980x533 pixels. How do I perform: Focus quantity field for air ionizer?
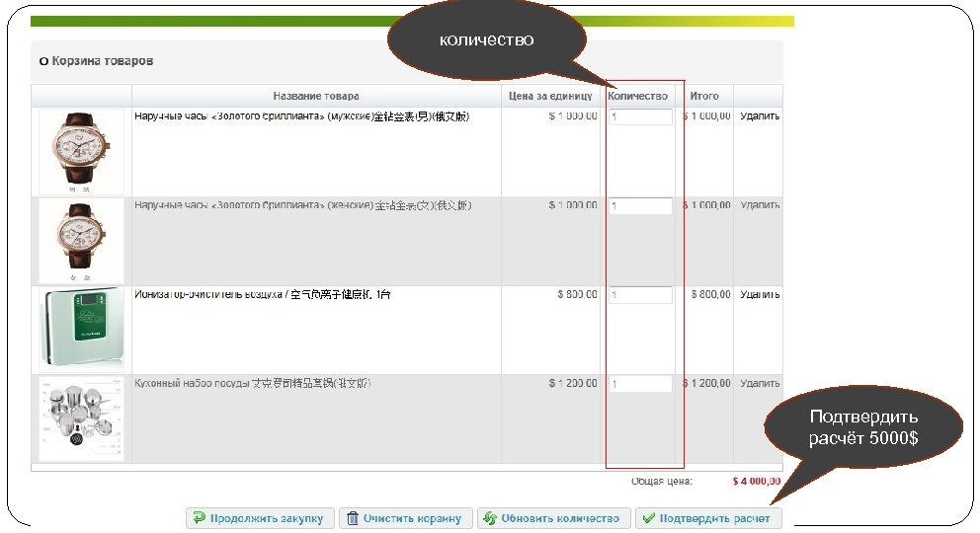[x=640, y=295]
